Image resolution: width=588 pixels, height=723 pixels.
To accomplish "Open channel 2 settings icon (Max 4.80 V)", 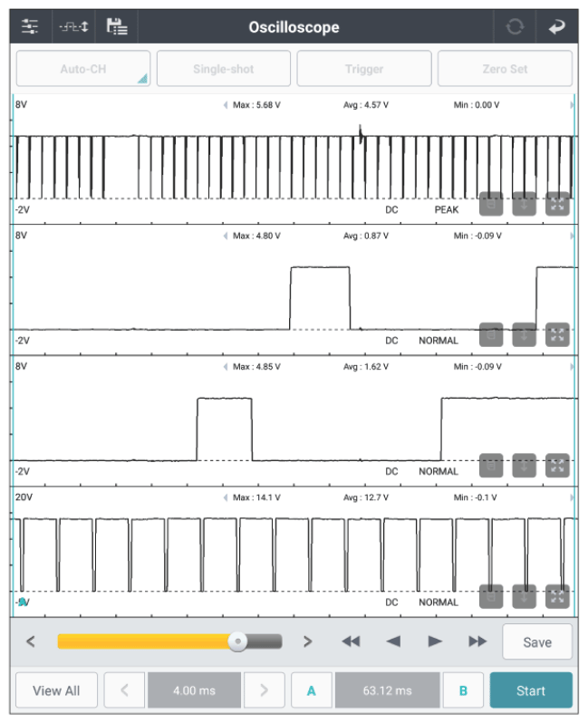I will tap(491, 334).
